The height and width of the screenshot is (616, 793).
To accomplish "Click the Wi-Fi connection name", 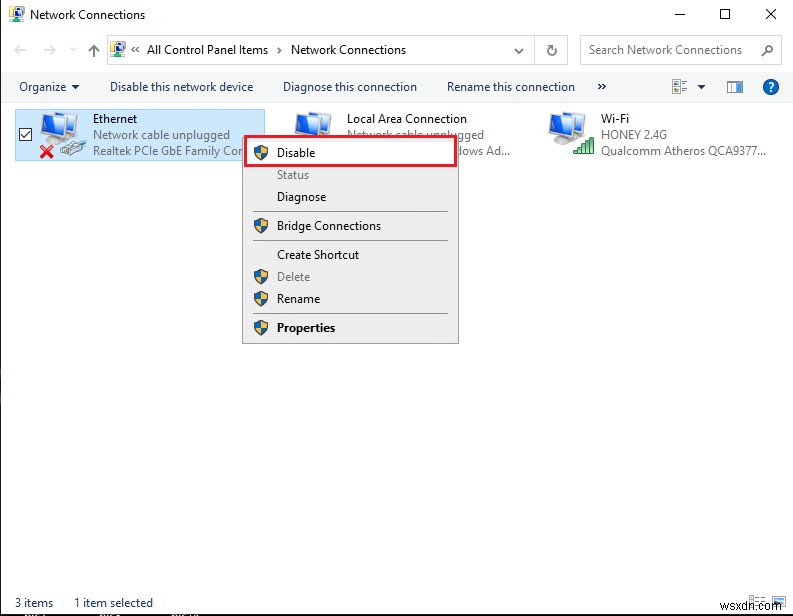I will (615, 119).
